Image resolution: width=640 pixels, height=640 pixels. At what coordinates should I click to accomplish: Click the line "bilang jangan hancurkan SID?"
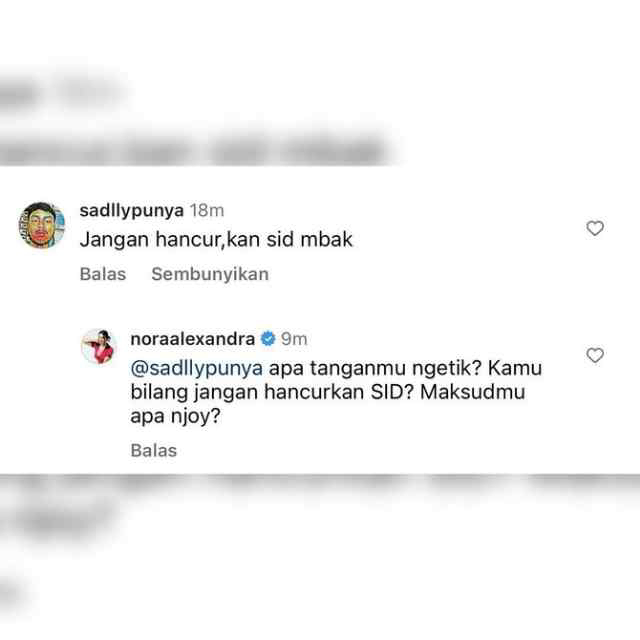click(272, 392)
